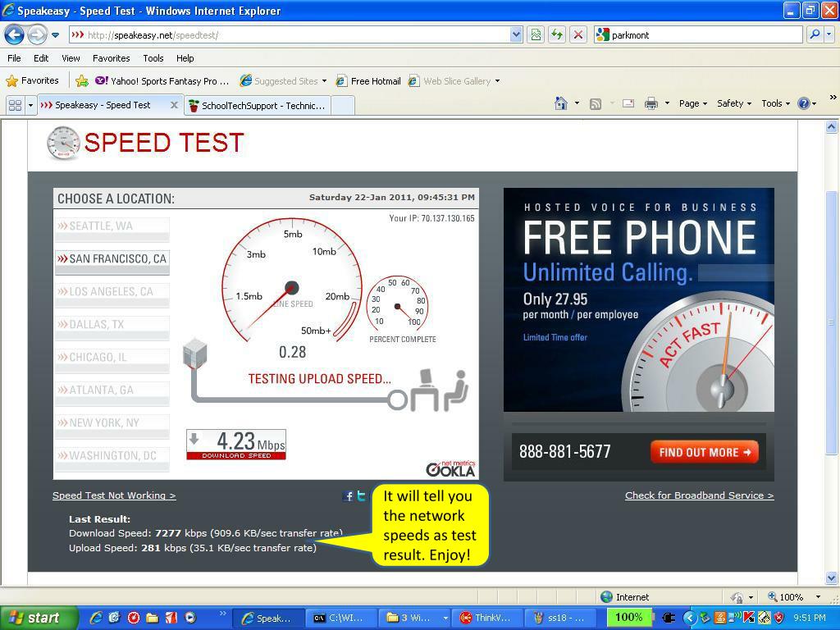This screenshot has height=630, width=840.
Task: Open the Tools command bar menu
Action: [776, 103]
